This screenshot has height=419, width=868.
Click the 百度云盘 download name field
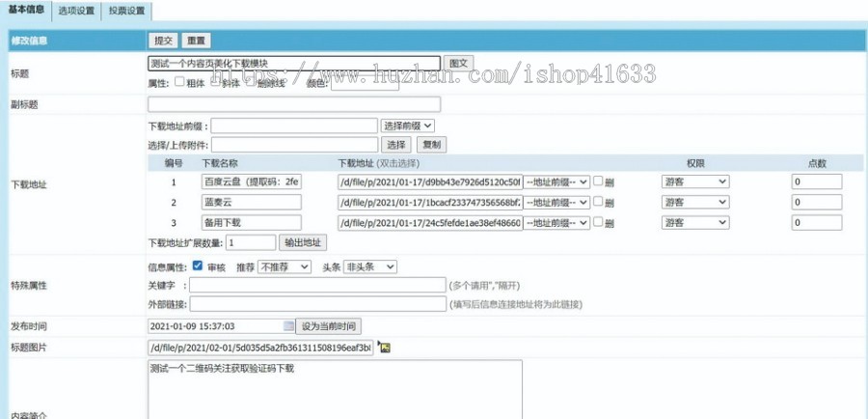252,182
